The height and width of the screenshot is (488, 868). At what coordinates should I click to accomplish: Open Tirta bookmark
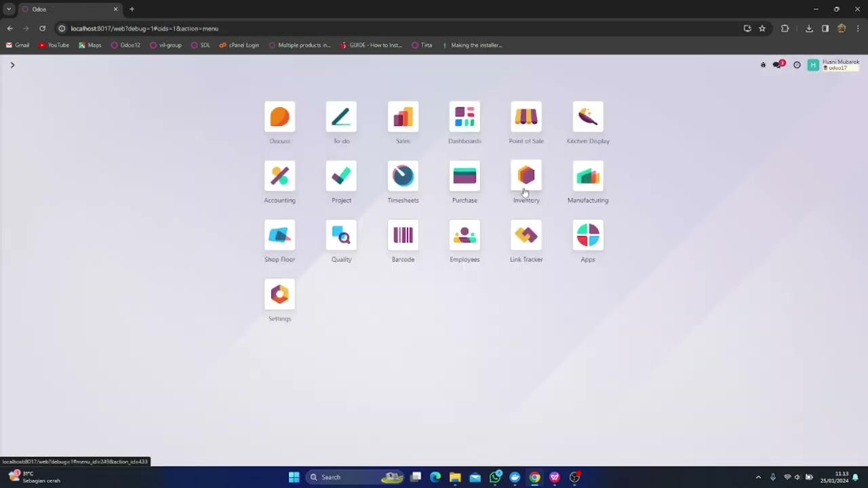(x=422, y=45)
